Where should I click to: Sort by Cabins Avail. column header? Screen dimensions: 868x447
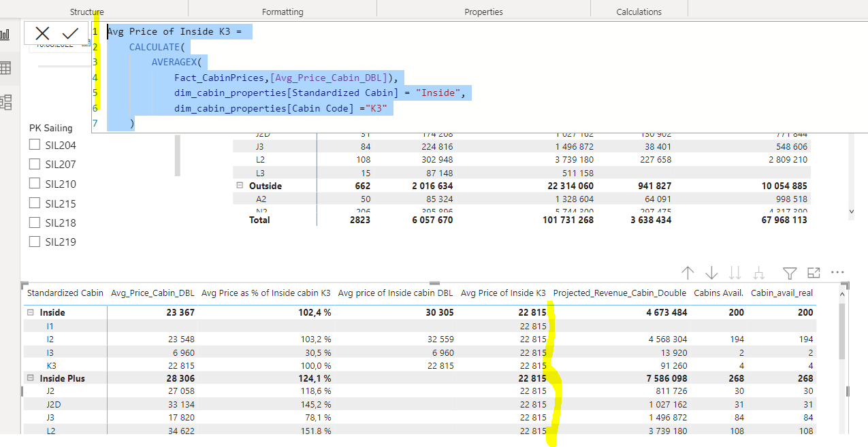[x=718, y=293]
